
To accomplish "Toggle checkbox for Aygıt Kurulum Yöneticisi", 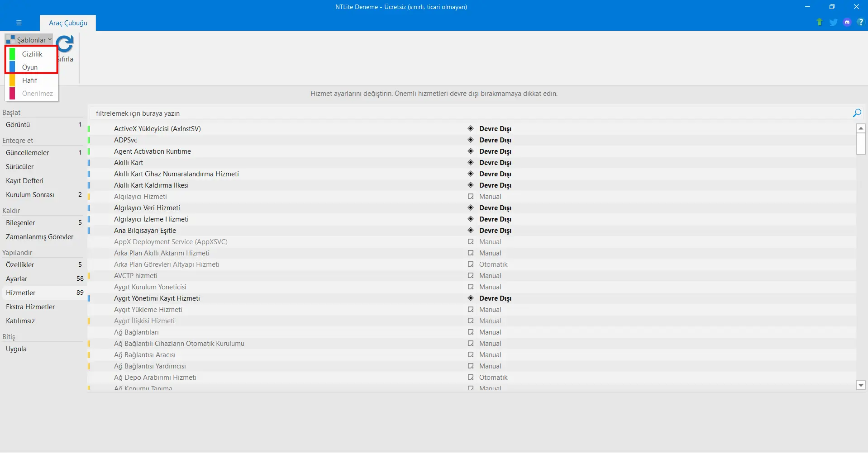I will tap(471, 287).
